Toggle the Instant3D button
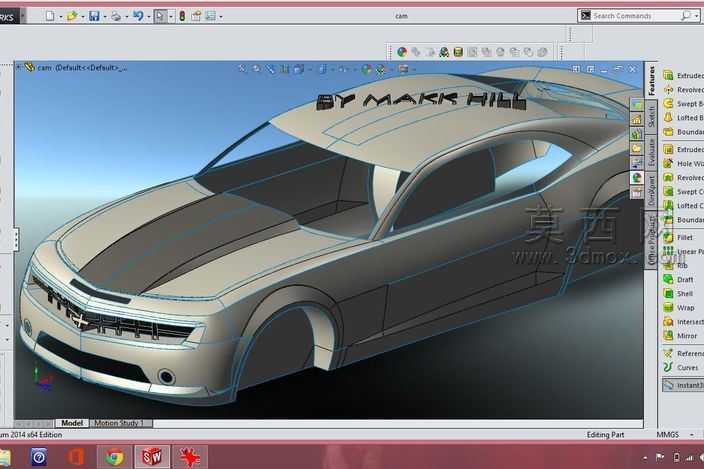The width and height of the screenshot is (704, 469). 683,385
